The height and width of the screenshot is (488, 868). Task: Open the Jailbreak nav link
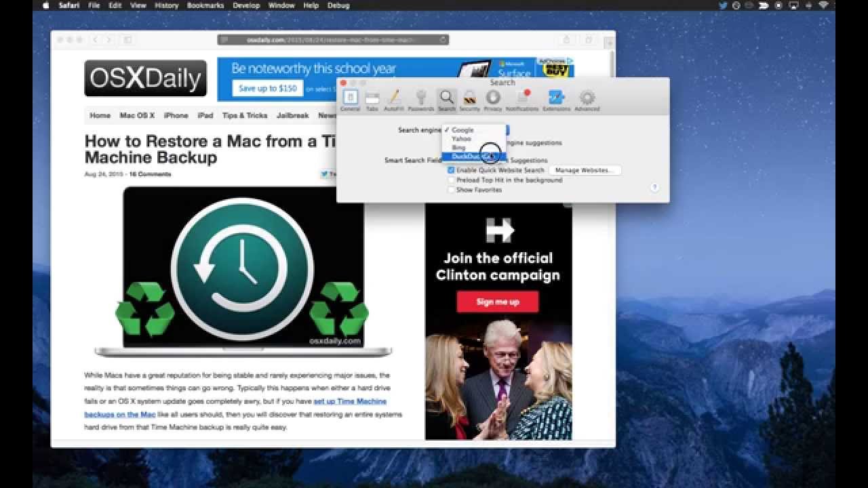tap(293, 115)
